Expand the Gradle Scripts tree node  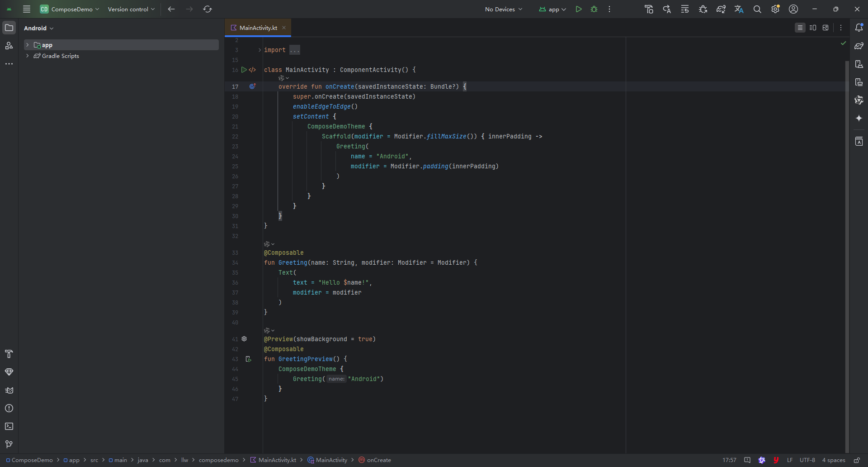click(28, 56)
